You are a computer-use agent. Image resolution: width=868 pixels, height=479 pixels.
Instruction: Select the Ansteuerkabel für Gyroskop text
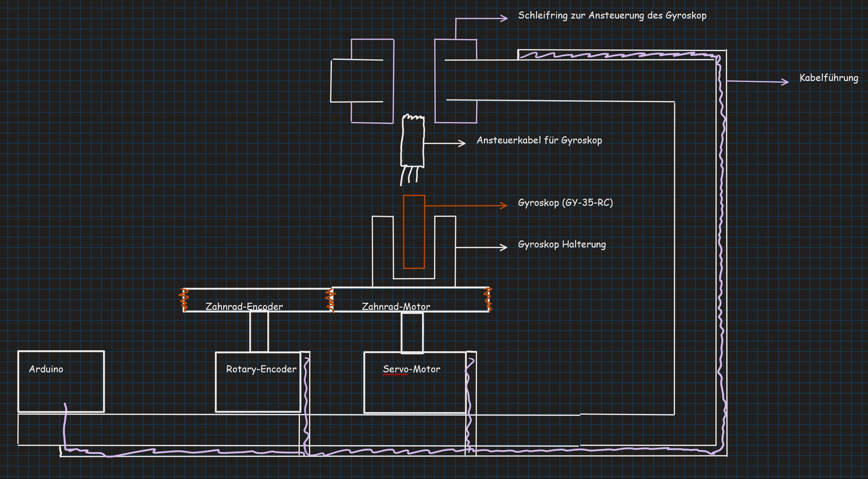(539, 140)
